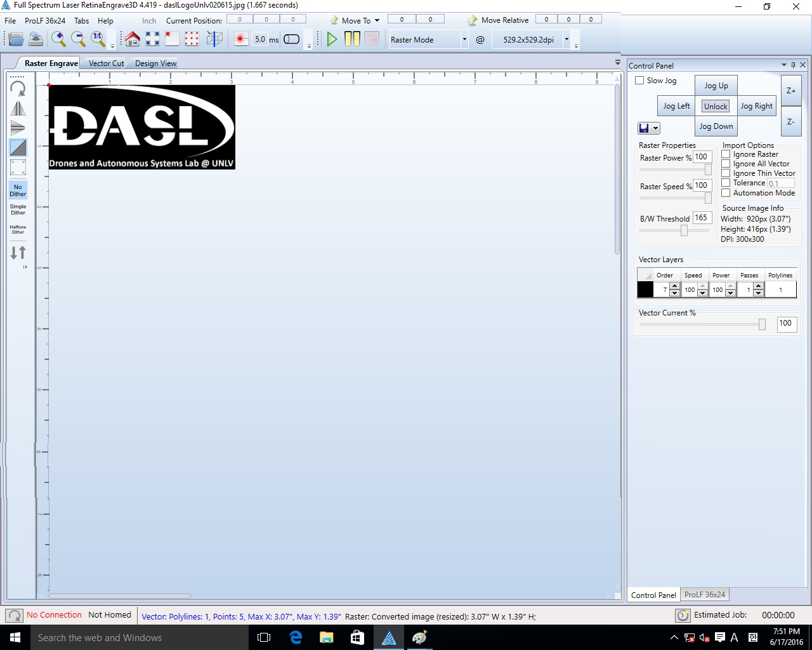Rotate the image with the rotate arrow tool
The width and height of the screenshot is (812, 650).
click(18, 88)
